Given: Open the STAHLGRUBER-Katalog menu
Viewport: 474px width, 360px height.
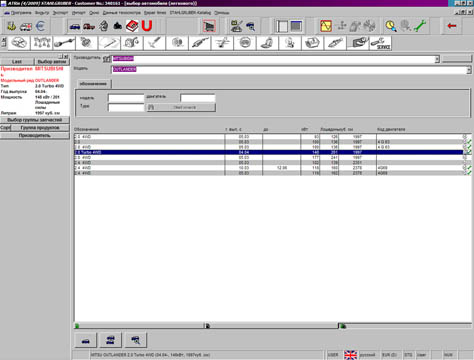Looking at the screenshot, I should pyautogui.click(x=190, y=13).
